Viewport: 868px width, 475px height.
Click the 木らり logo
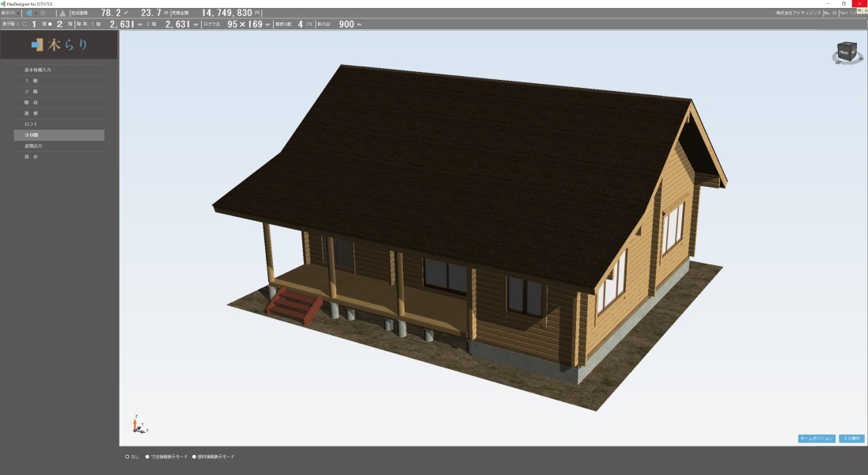[59, 45]
